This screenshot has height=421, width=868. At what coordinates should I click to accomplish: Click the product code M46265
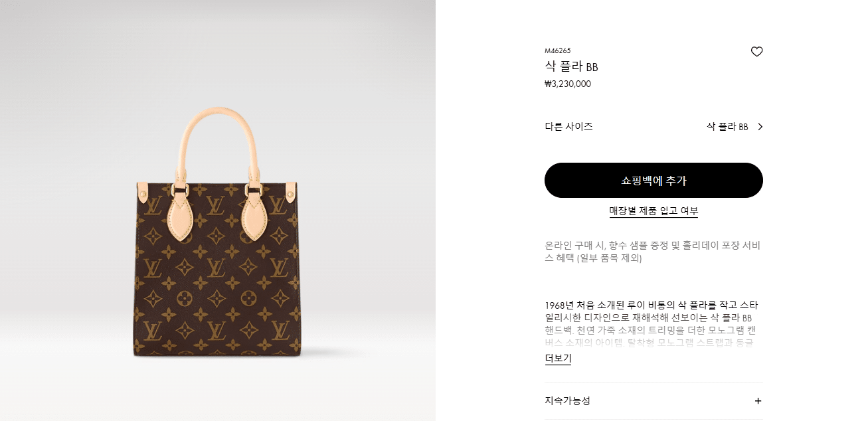(557, 50)
